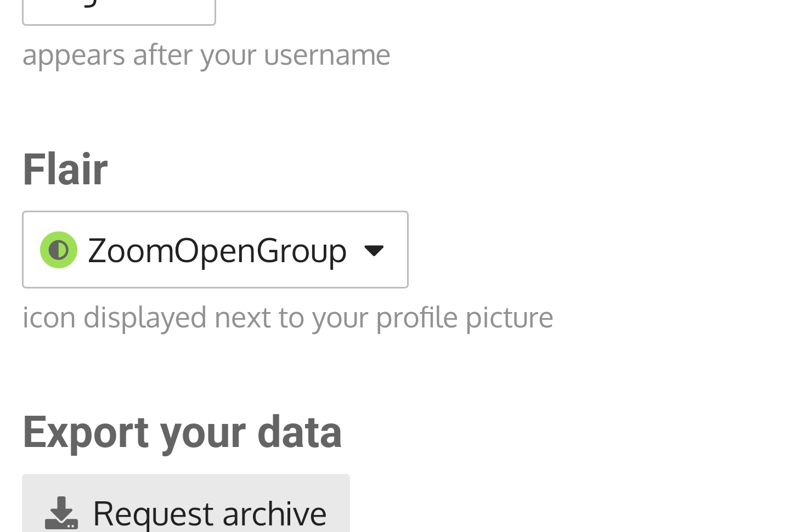Click the word "username" in the hint text
The height and width of the screenshot is (532, 790).
click(327, 55)
